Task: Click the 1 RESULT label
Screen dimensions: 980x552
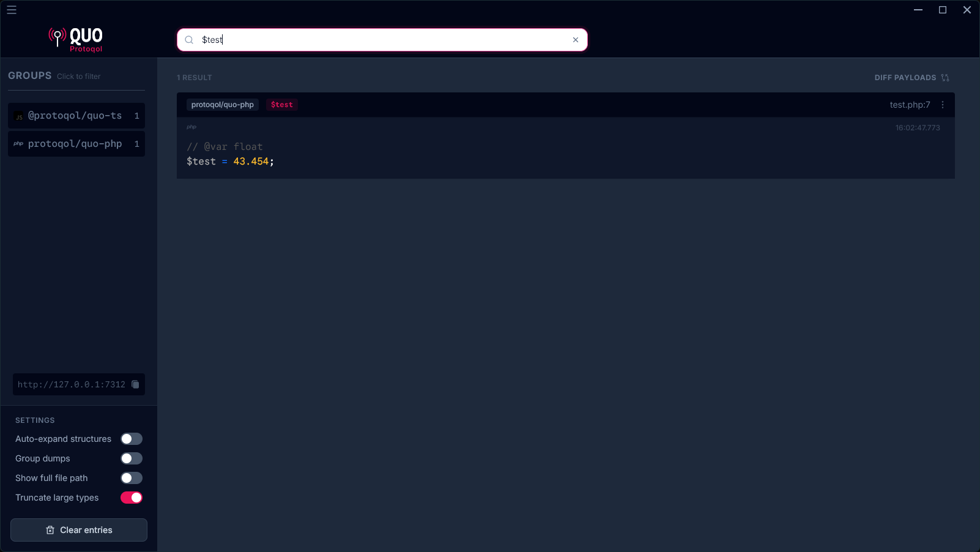Action: point(195,78)
